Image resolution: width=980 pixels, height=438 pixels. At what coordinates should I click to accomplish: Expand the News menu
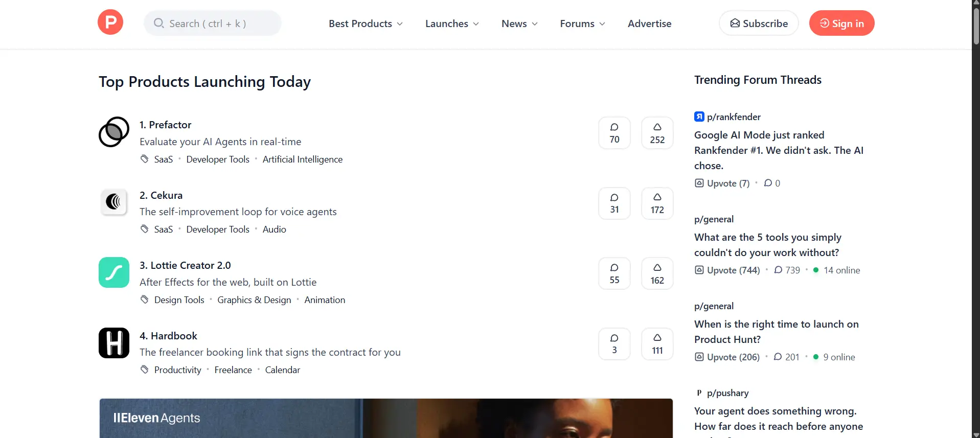coord(519,24)
